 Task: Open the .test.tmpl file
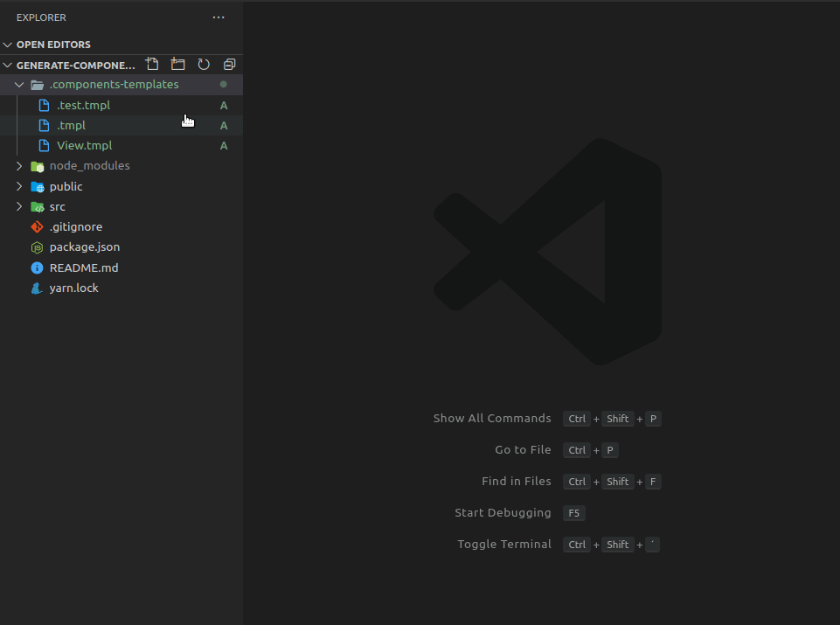tap(84, 106)
